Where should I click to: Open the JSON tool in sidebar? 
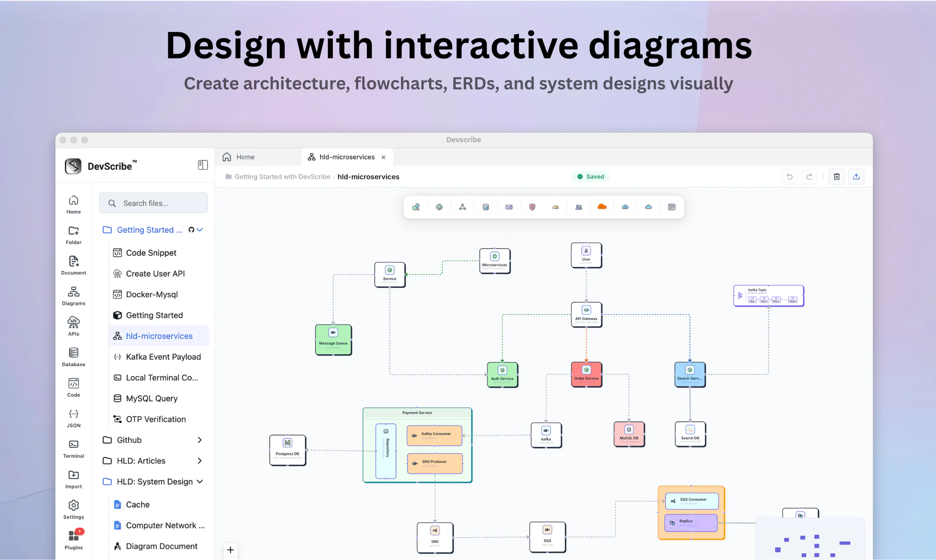click(x=74, y=418)
